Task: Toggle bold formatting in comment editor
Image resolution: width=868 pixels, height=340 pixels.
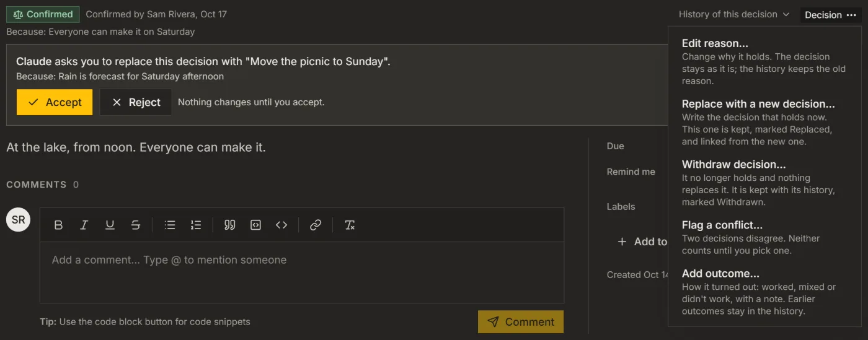Action: [x=58, y=225]
